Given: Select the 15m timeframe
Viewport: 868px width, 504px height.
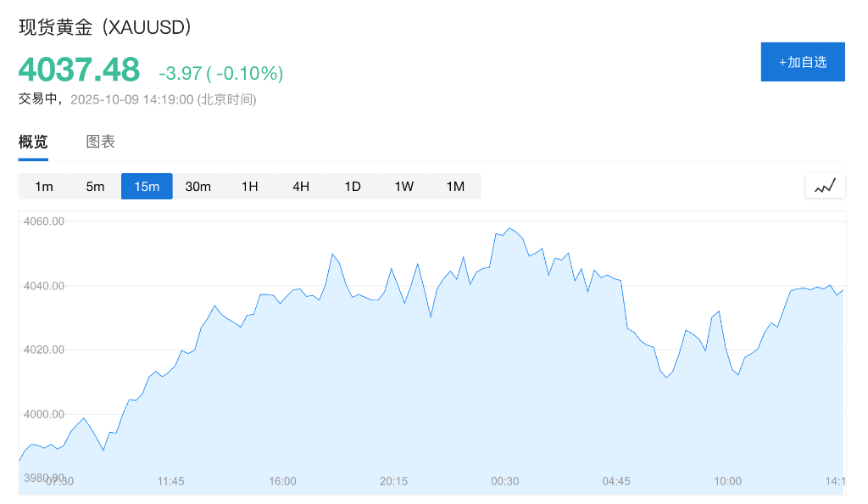Looking at the screenshot, I should [147, 187].
